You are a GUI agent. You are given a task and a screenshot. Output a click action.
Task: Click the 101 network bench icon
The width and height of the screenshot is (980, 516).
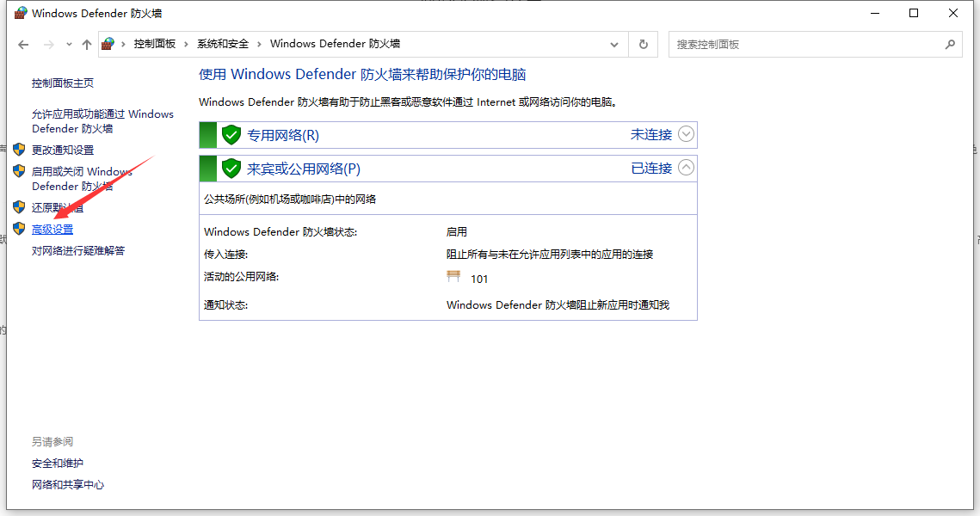tap(454, 277)
